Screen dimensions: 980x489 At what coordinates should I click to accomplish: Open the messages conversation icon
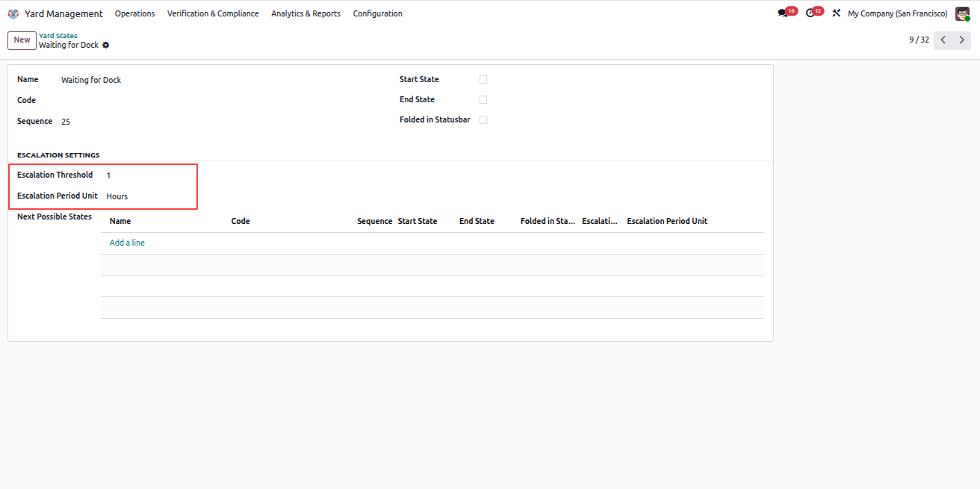[783, 13]
